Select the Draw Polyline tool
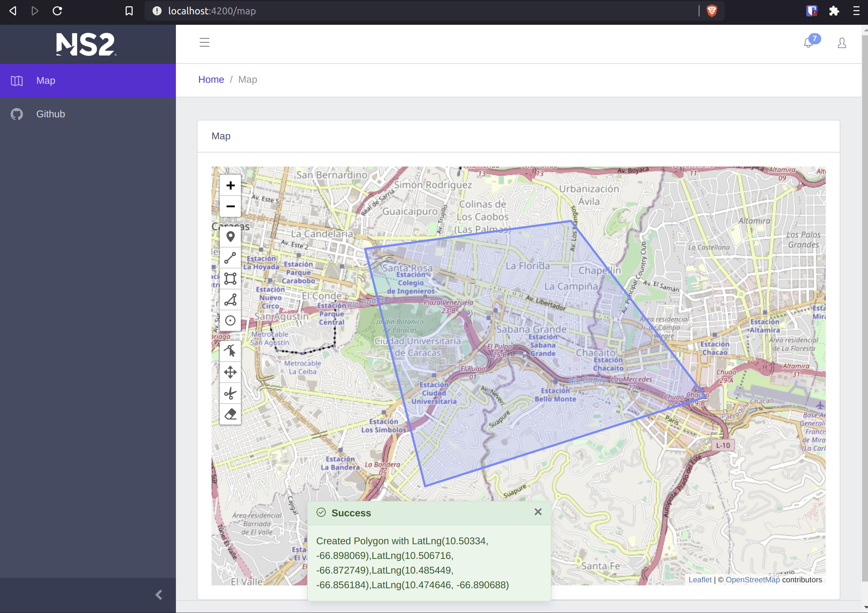Viewport: 868px width, 613px height. click(x=230, y=258)
